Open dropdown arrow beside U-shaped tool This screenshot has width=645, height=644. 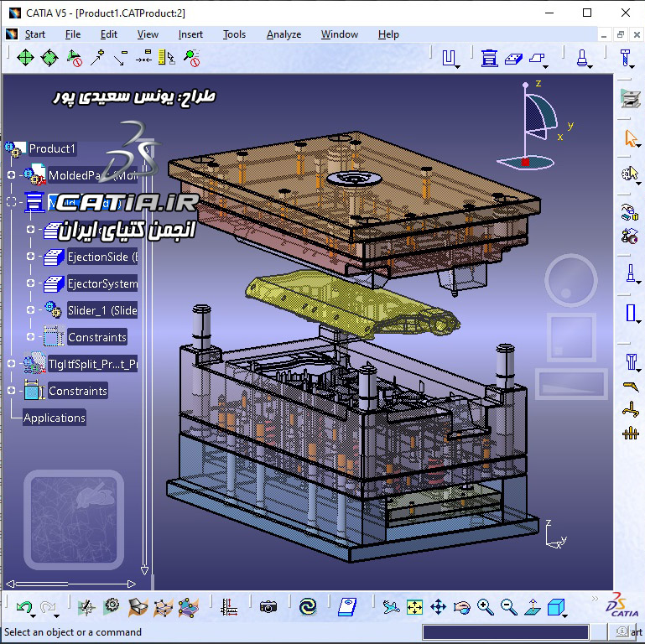pyautogui.click(x=458, y=66)
